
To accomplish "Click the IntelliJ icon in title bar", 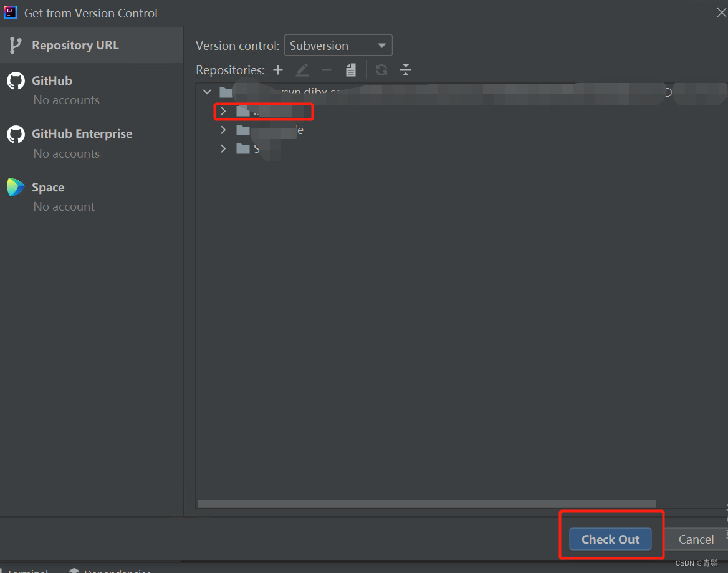I will point(10,12).
